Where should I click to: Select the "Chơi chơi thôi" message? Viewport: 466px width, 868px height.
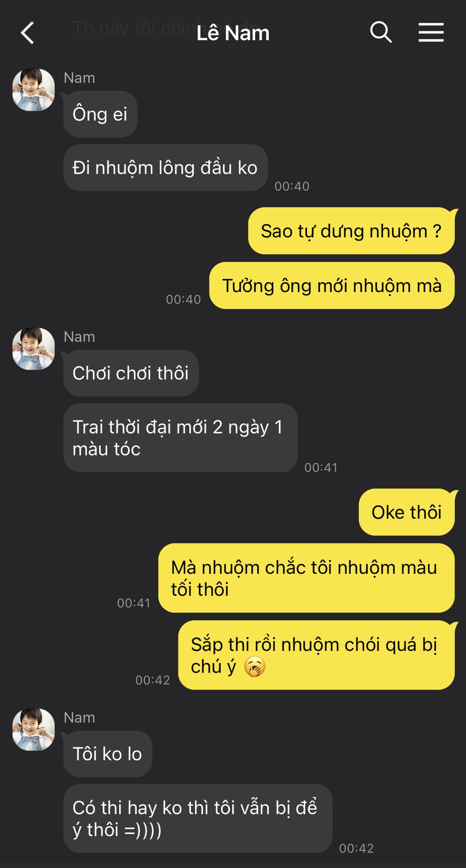131,373
